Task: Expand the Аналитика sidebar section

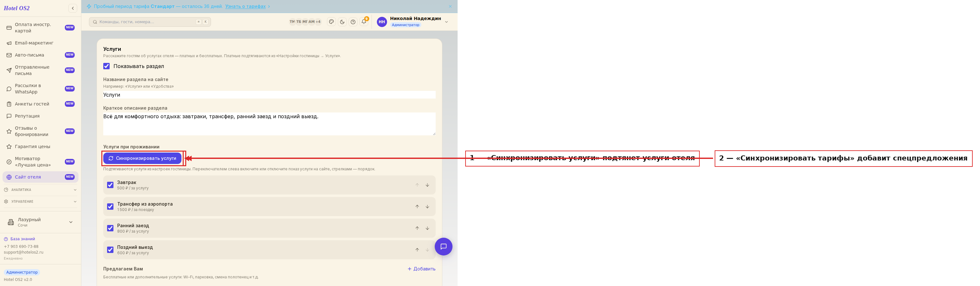Action: (40, 190)
